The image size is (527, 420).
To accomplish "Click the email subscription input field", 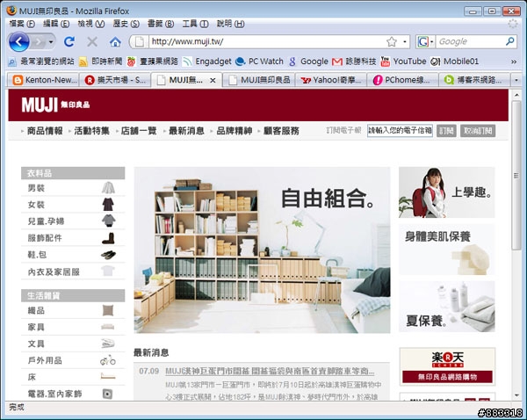I will click(x=400, y=130).
